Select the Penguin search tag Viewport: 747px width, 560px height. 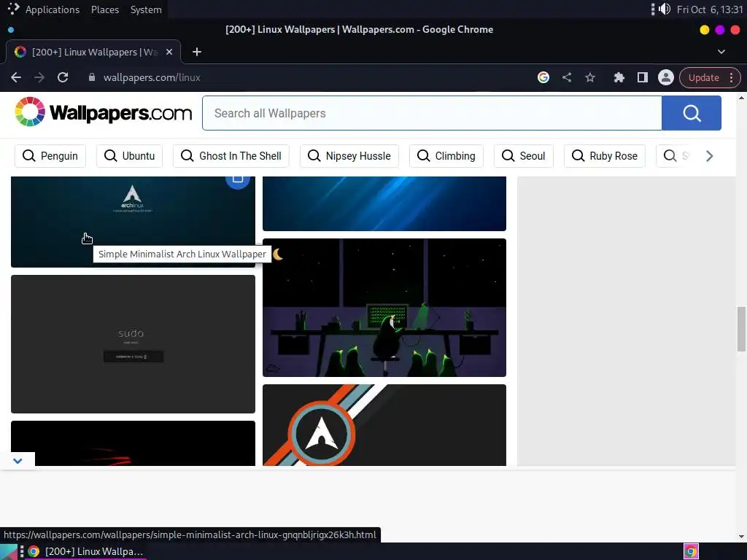[50, 156]
